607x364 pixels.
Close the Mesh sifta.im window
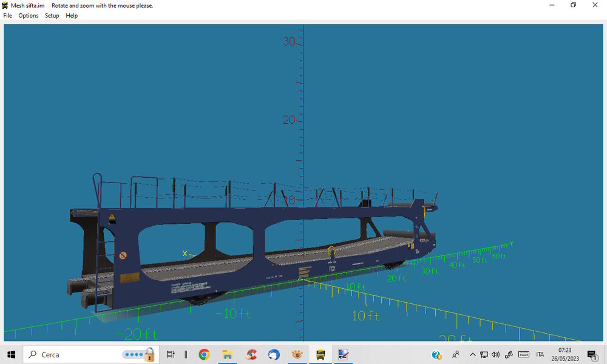pyautogui.click(x=595, y=5)
